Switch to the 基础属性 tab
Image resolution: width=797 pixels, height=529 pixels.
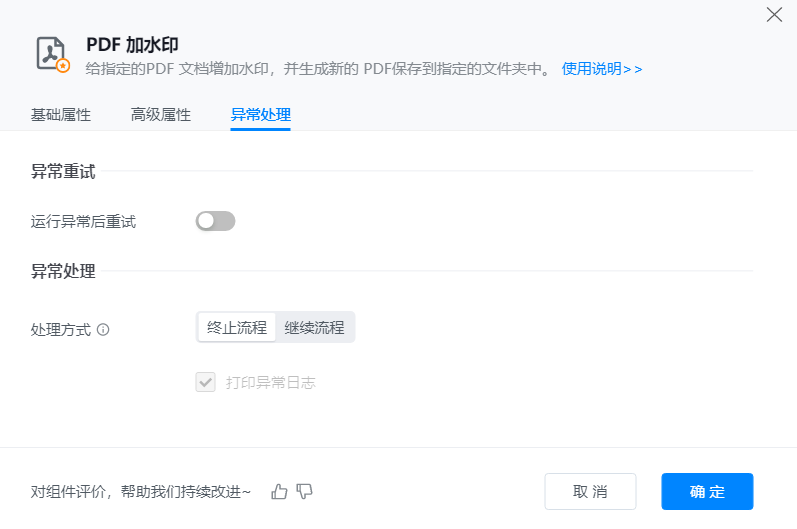[x=61, y=115]
